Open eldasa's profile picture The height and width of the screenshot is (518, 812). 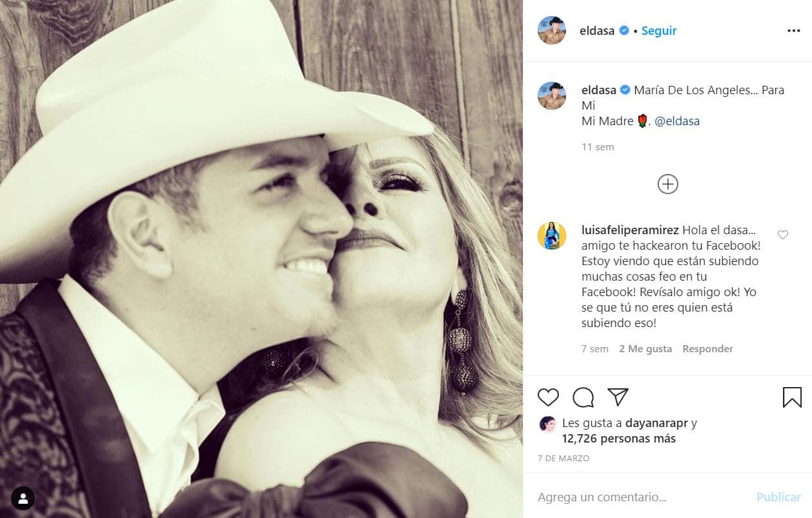pyautogui.click(x=552, y=30)
